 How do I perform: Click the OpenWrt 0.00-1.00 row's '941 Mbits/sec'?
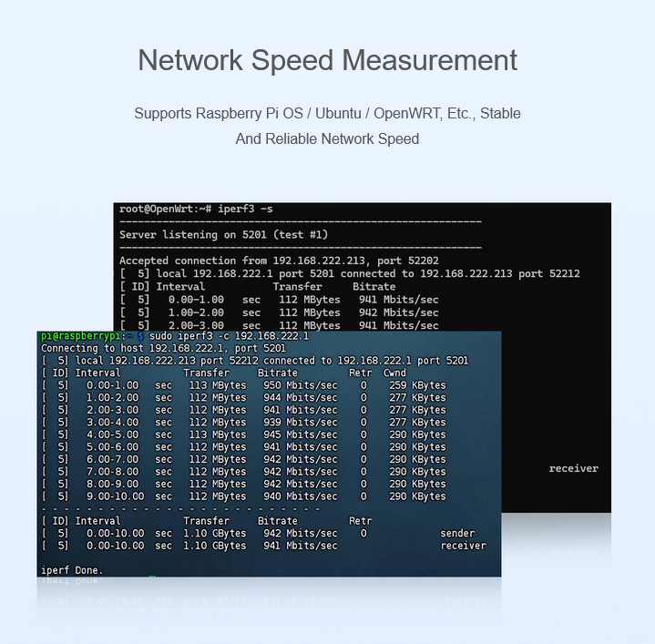point(398,300)
